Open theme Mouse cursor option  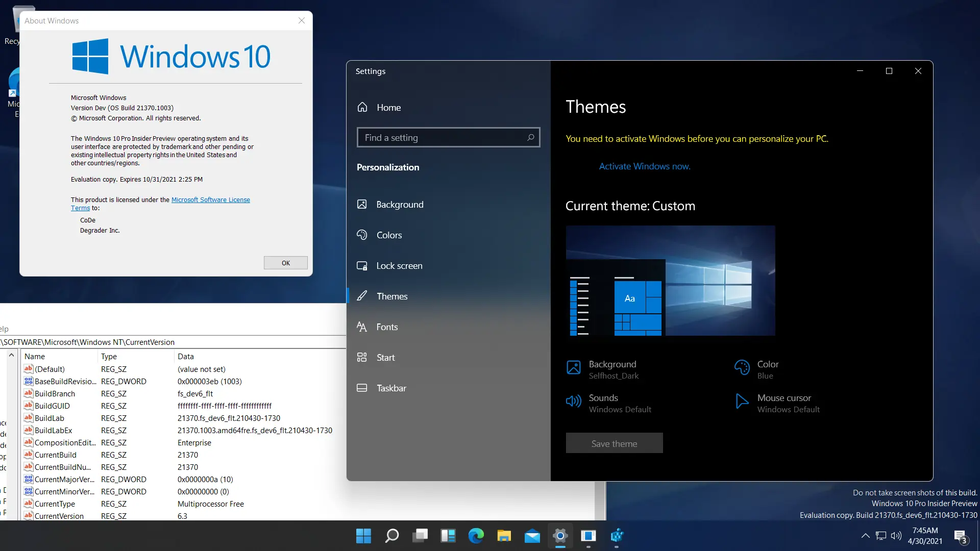coord(777,403)
